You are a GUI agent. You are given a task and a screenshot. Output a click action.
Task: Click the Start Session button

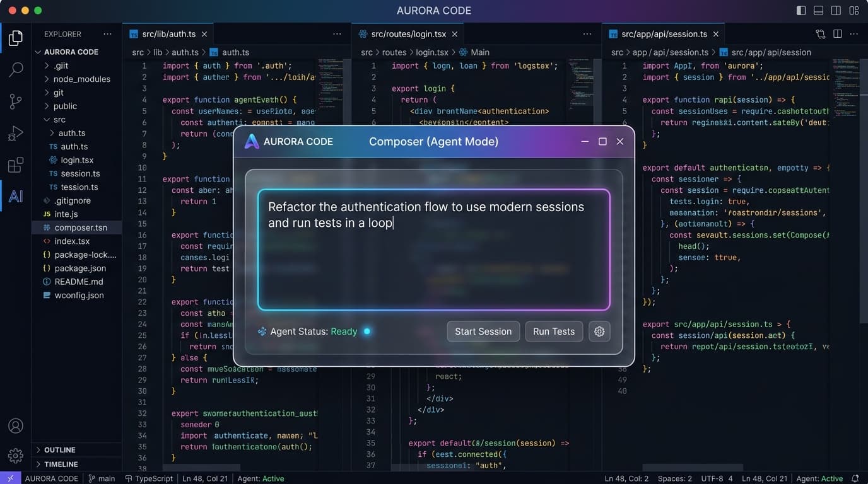tap(483, 331)
